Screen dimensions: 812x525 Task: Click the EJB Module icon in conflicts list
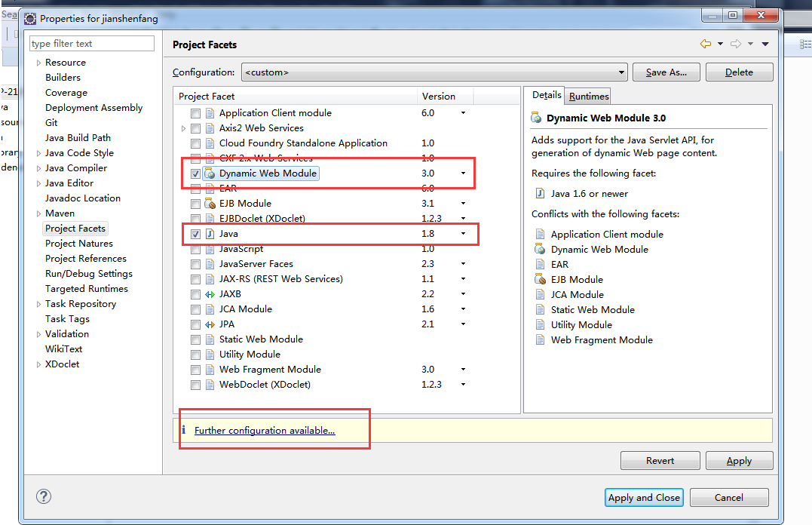(540, 279)
